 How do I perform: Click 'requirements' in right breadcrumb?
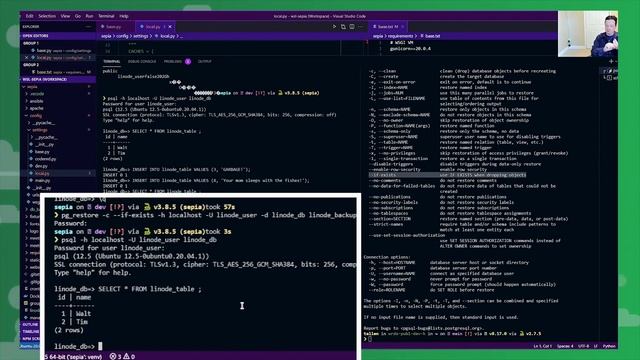coord(401,36)
